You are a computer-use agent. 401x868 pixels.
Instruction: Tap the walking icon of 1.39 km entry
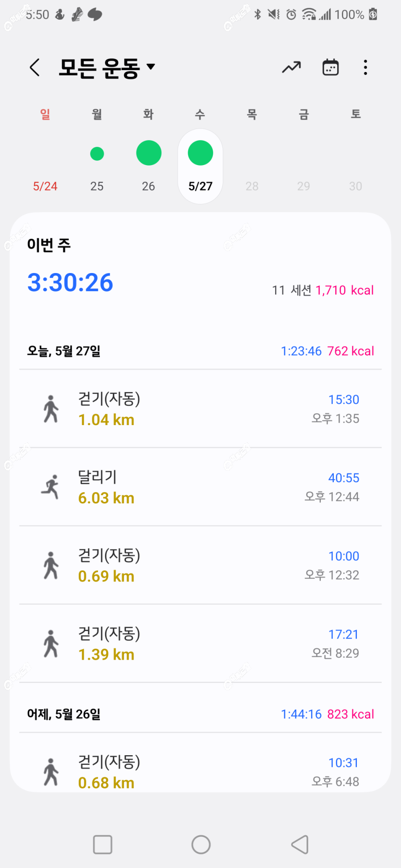pos(51,643)
